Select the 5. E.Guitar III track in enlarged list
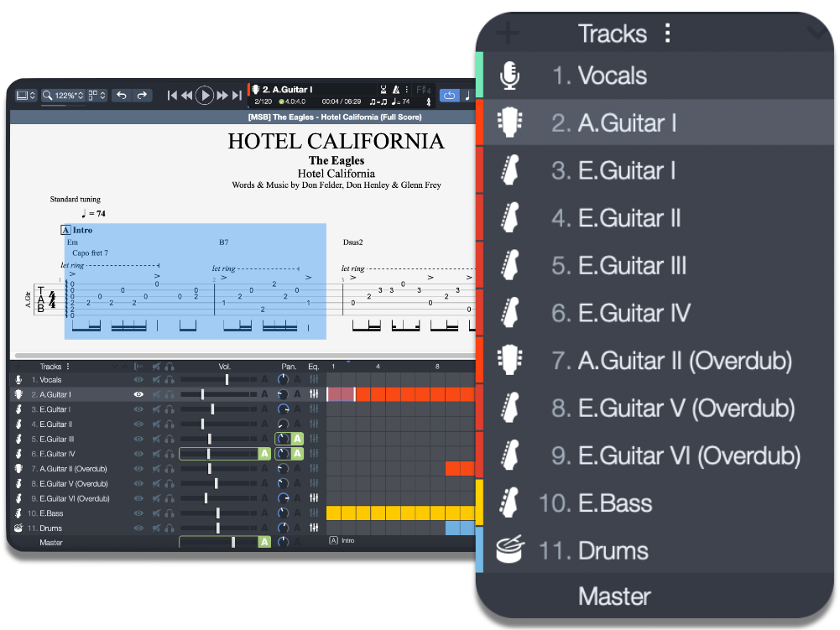 point(632,266)
